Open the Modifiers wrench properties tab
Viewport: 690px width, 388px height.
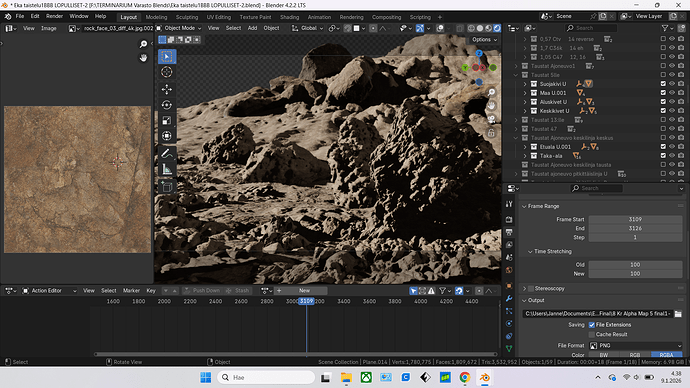pos(509,298)
